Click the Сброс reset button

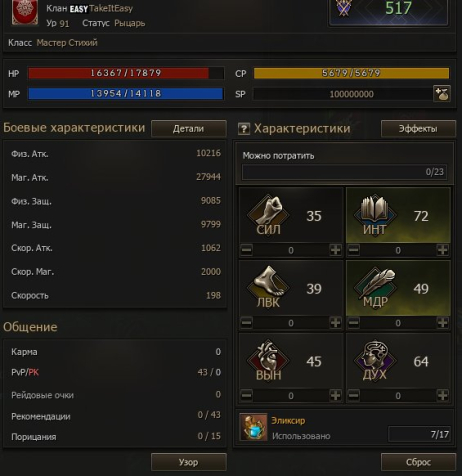click(418, 462)
